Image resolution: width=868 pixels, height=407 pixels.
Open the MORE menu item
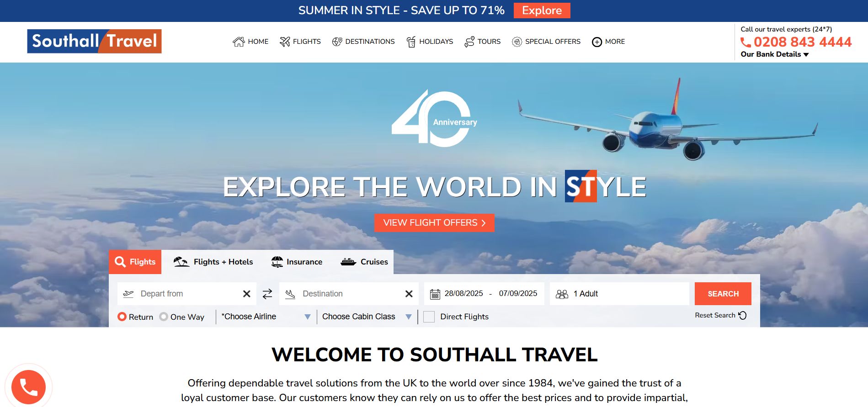608,42
